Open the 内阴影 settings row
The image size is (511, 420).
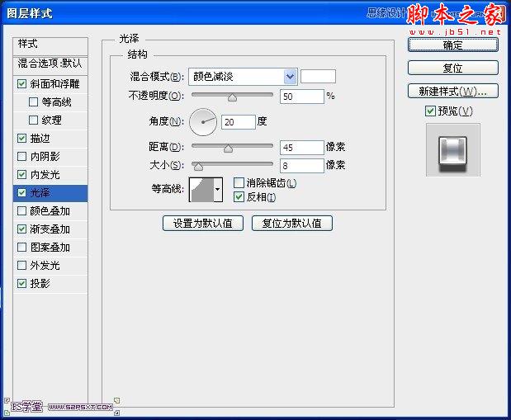click(50, 157)
